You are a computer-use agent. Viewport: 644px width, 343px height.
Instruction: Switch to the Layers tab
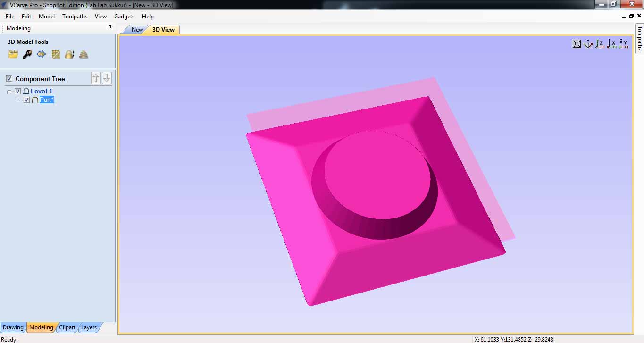point(89,327)
